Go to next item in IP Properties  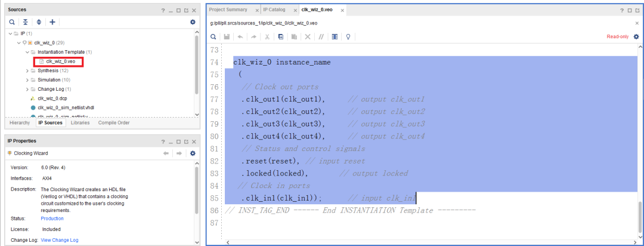point(179,153)
